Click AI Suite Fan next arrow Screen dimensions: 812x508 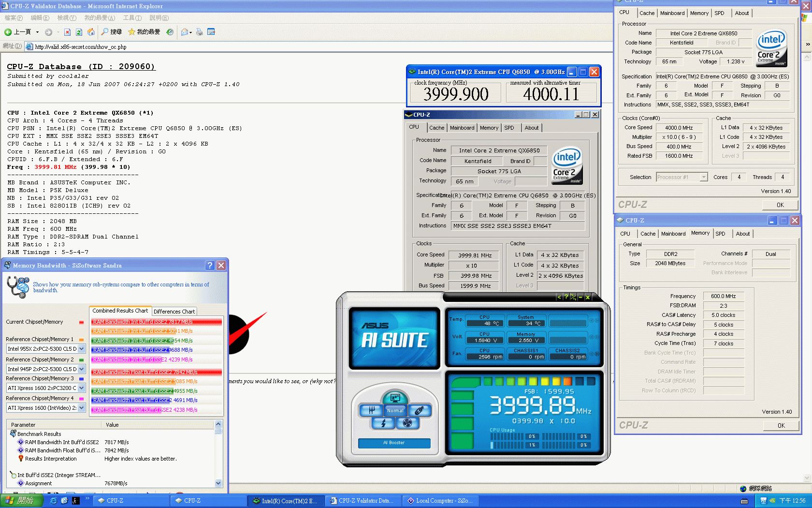coord(597,353)
